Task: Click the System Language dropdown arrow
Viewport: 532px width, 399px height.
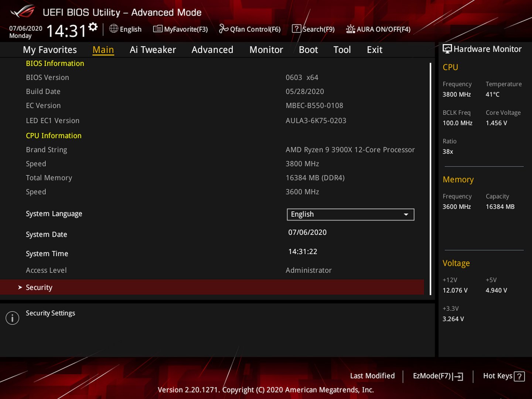Action: click(406, 215)
